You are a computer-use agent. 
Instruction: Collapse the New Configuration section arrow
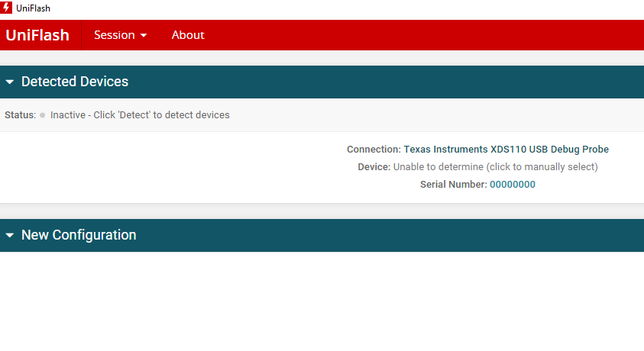tap(10, 235)
